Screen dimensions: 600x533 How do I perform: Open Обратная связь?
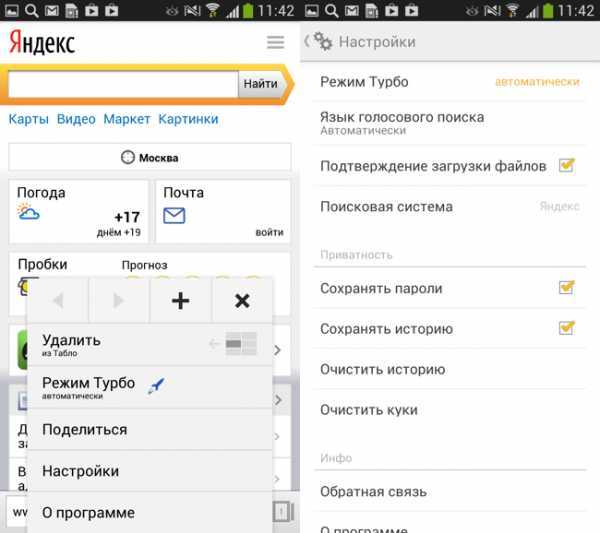(x=450, y=492)
